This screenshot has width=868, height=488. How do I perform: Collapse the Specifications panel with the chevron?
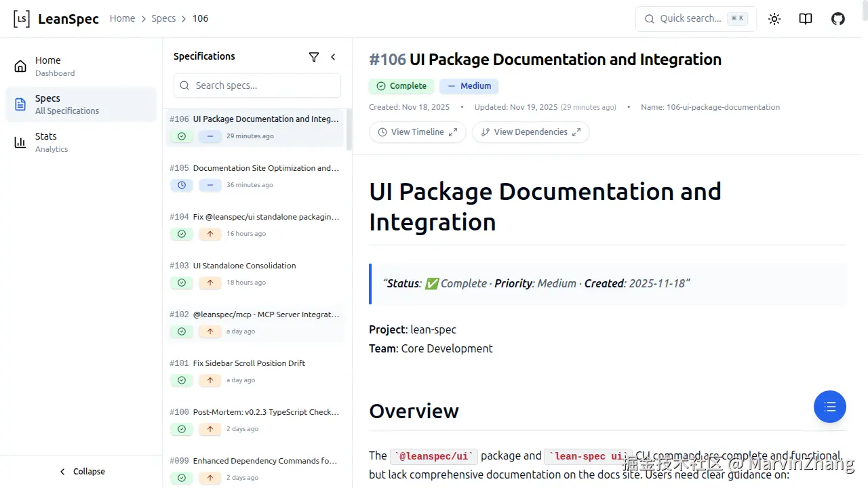[333, 57]
